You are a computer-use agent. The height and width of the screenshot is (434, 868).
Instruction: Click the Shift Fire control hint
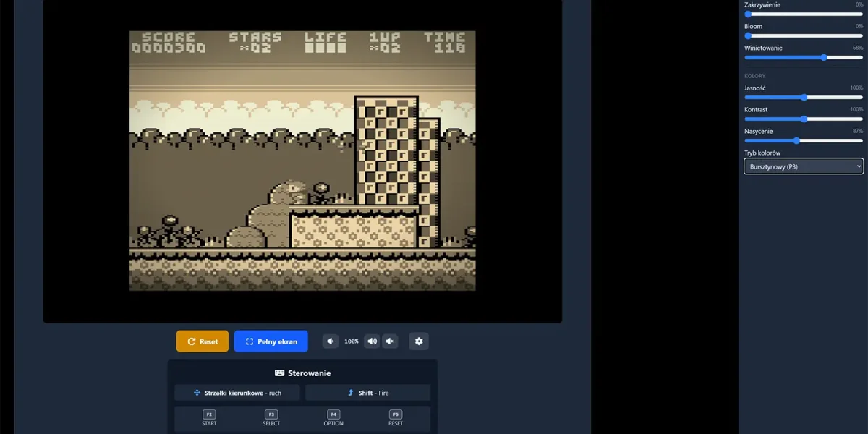point(367,393)
